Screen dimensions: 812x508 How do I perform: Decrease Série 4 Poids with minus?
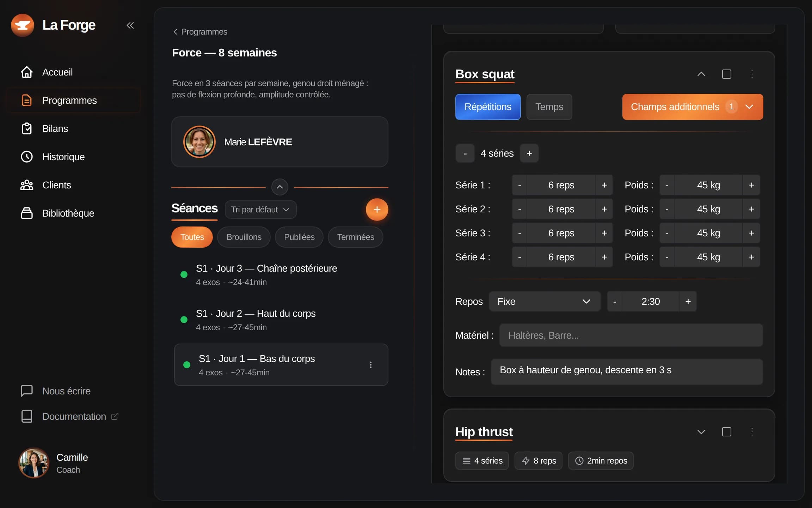click(667, 257)
